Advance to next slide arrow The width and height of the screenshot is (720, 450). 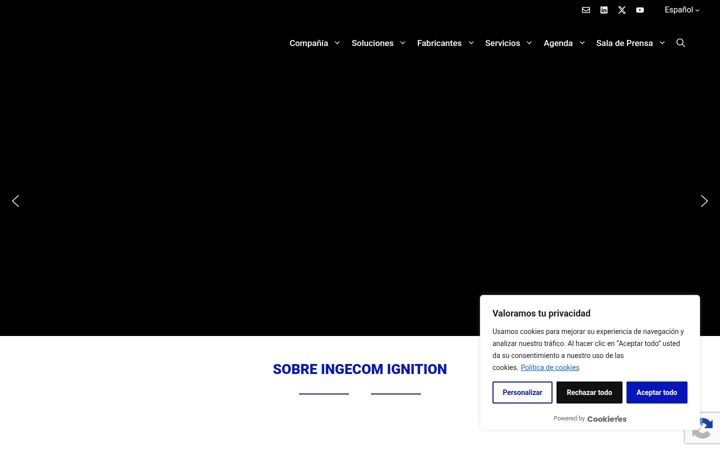[x=704, y=201]
